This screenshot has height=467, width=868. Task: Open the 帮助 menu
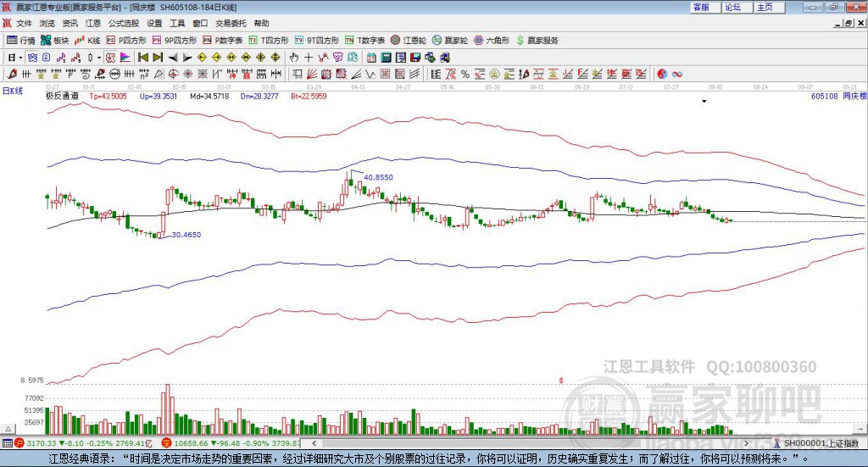[261, 23]
